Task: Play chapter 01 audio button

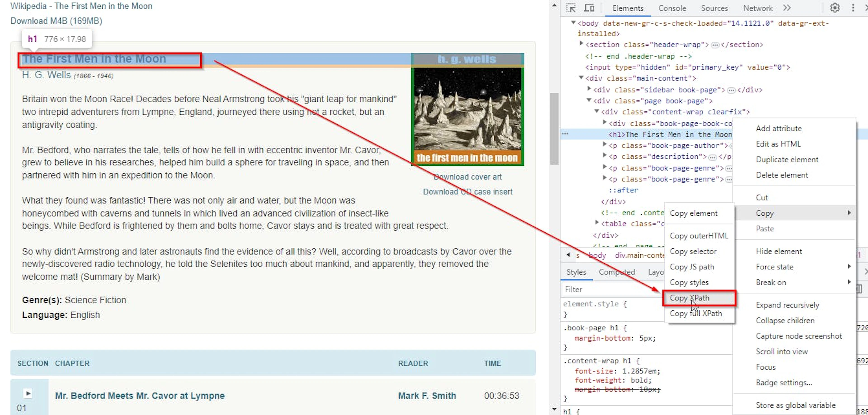Action: [28, 393]
